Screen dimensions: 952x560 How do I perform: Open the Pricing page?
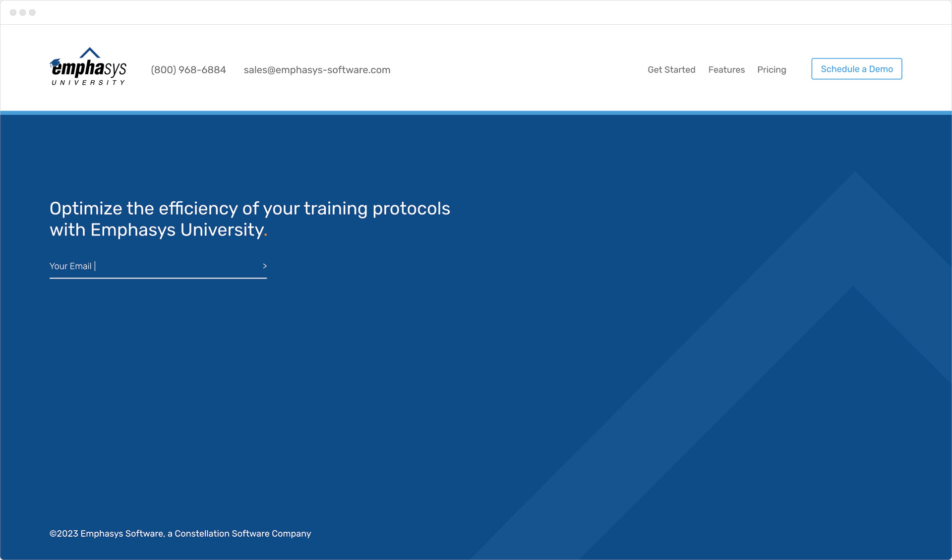pyautogui.click(x=772, y=70)
